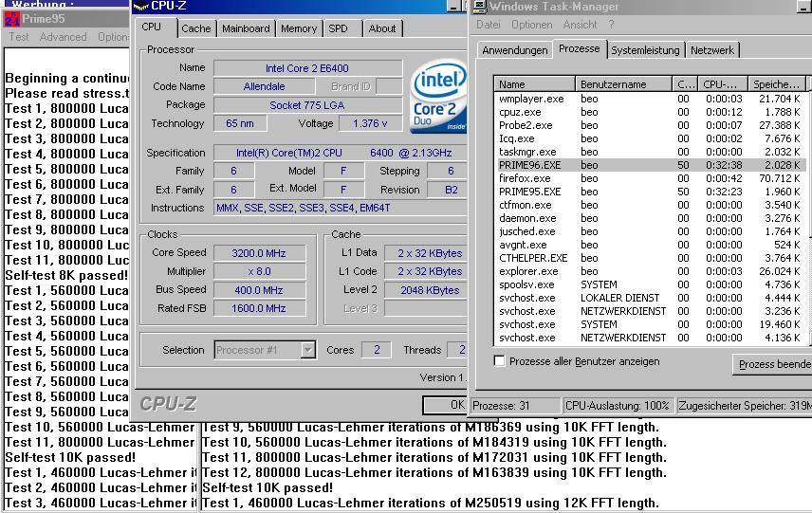
Task: Click the 'Prozess beenden' button
Action: pyautogui.click(x=773, y=364)
